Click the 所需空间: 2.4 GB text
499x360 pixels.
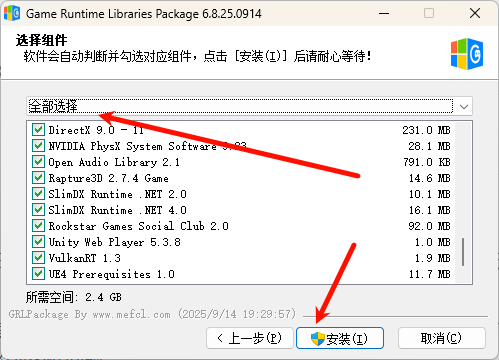point(74,297)
